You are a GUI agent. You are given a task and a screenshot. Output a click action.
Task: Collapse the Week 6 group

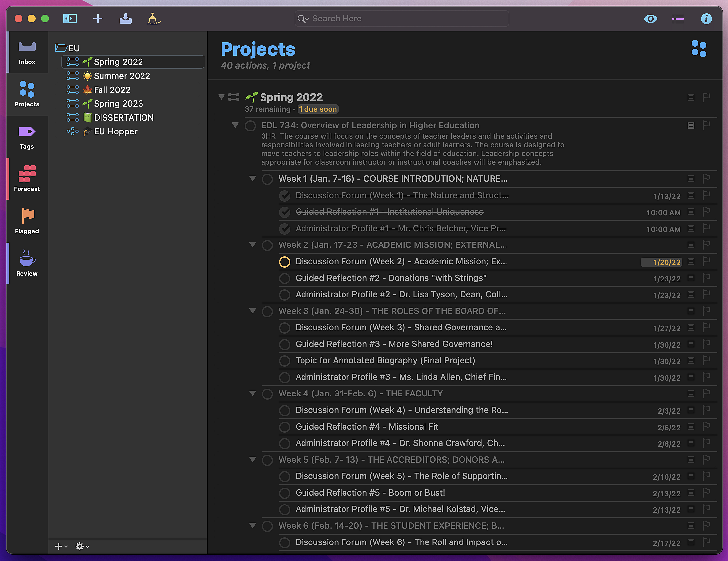(x=253, y=525)
